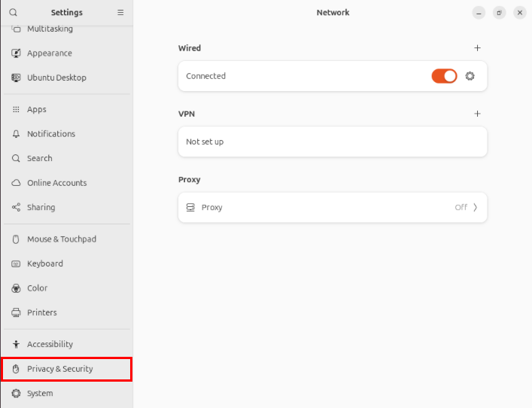Open Notifications settings
This screenshot has width=532, height=408.
(x=67, y=134)
